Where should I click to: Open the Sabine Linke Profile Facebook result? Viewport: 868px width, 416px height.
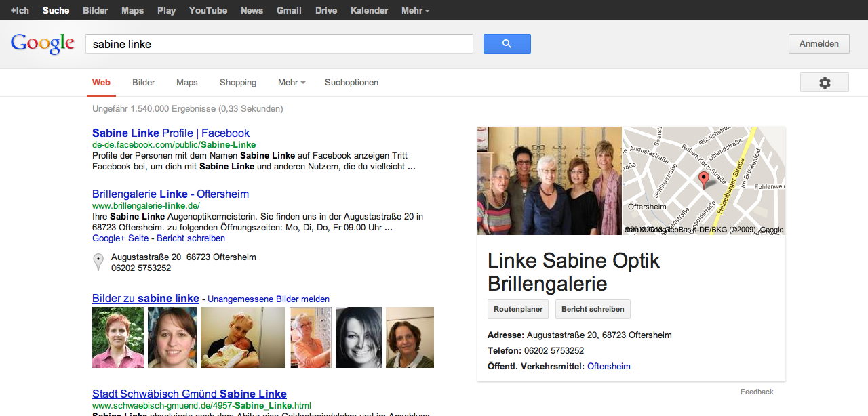[x=171, y=133]
